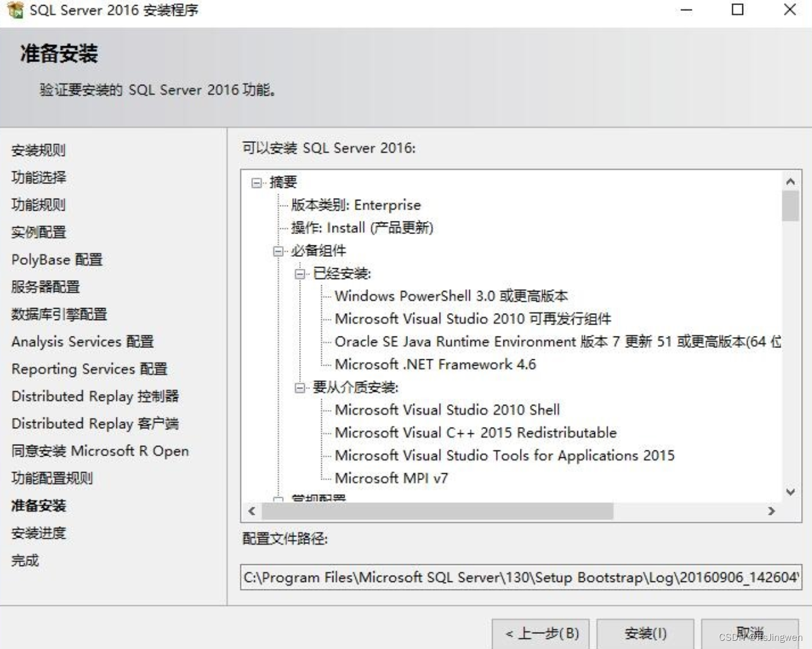This screenshot has width=812, height=649.
Task: Select the 实例配置 step
Action: (x=39, y=232)
